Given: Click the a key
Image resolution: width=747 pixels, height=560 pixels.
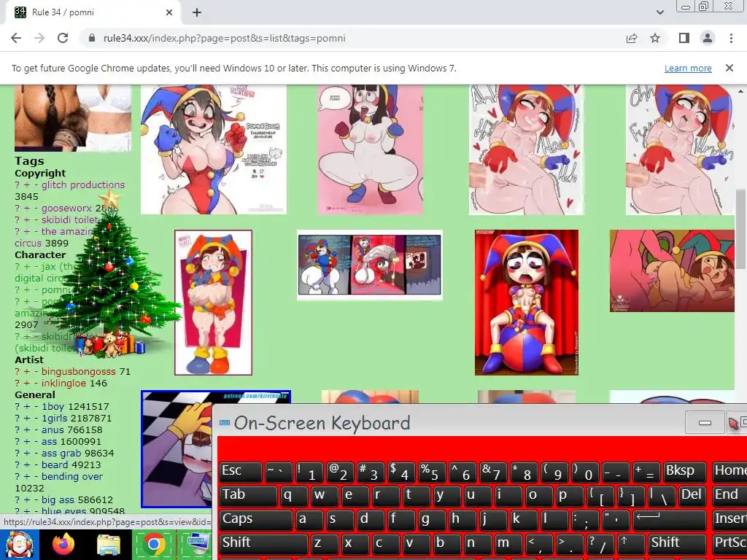Looking at the screenshot, I should pos(309,519).
